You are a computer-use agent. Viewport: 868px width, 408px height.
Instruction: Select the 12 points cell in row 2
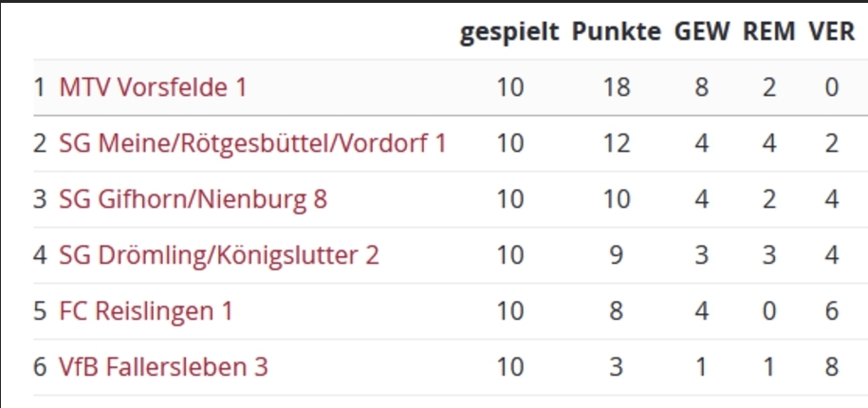617,143
